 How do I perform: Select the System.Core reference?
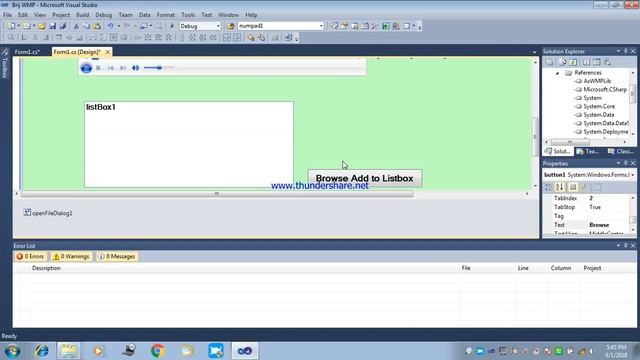point(599,106)
